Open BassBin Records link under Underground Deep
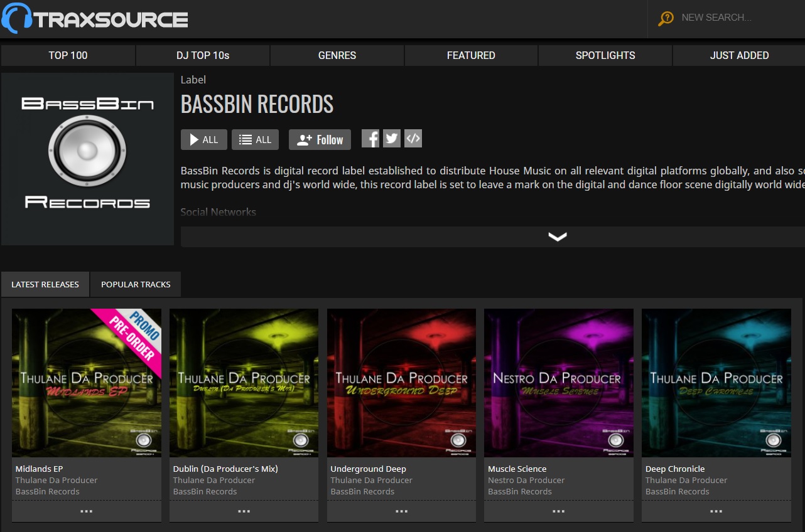Screen dimensions: 805x532 point(362,491)
